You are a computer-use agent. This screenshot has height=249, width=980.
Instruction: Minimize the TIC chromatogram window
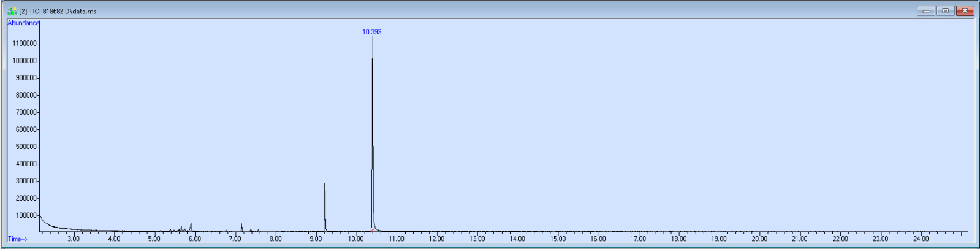tap(925, 10)
